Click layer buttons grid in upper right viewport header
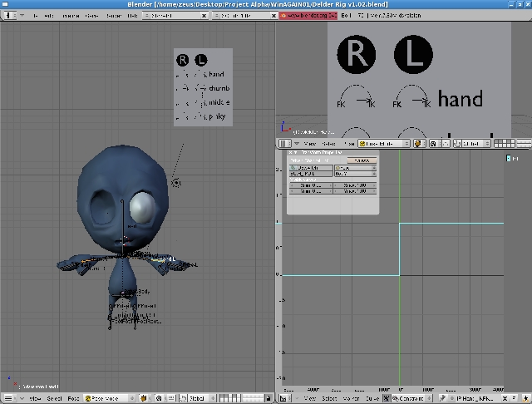 pyautogui.click(x=505, y=144)
